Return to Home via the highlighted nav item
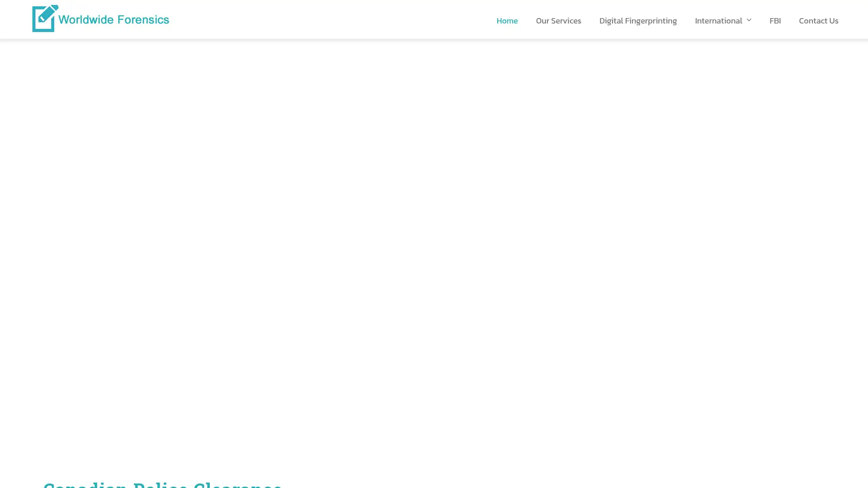Viewport: 868px width, 488px height. (507, 20)
